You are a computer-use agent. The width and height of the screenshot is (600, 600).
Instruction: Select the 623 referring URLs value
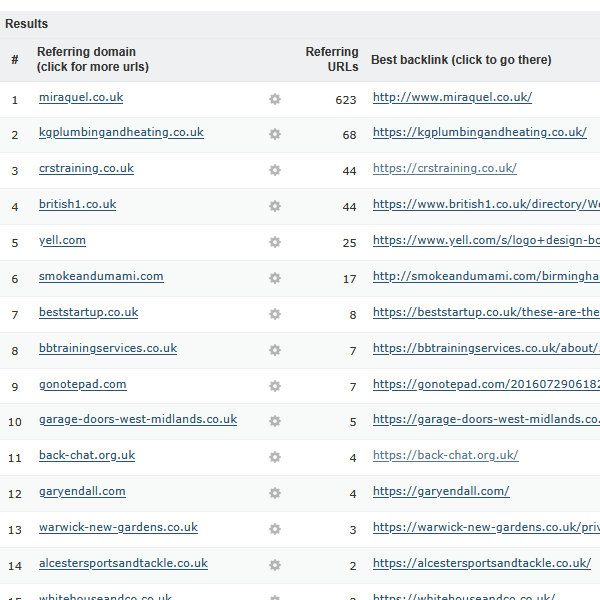346,100
